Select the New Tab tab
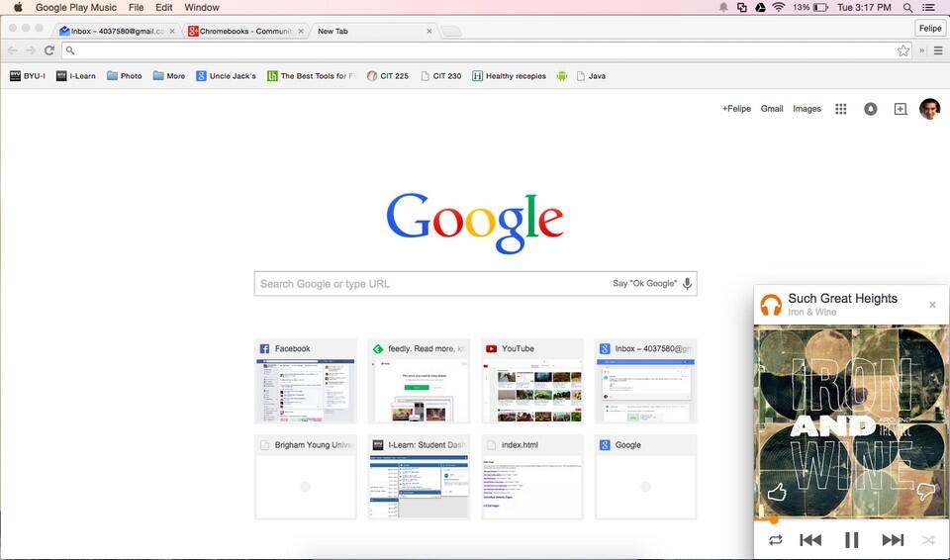This screenshot has height=560, width=950. coord(374,31)
